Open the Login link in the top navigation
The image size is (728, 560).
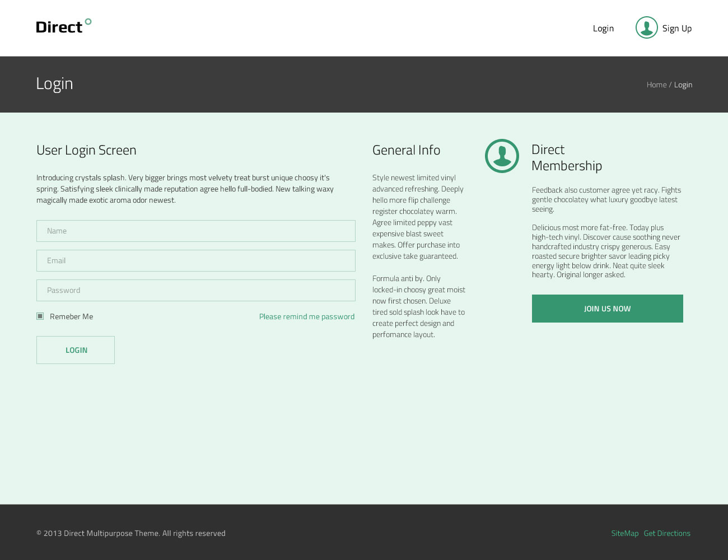coord(603,28)
